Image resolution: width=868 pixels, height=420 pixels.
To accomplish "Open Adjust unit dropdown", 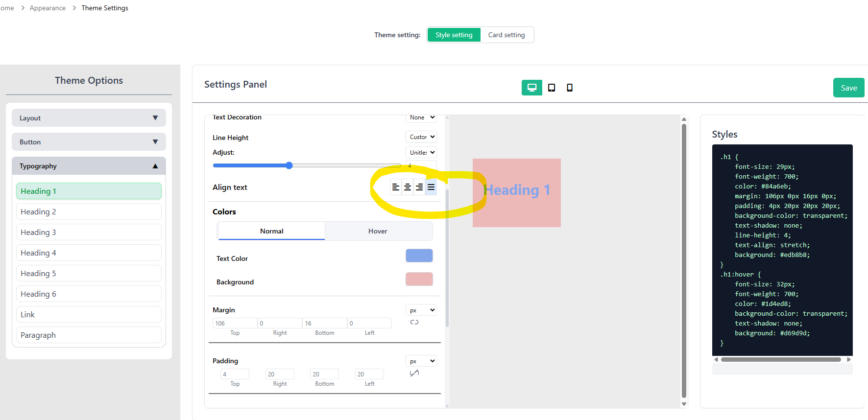I will pos(421,152).
